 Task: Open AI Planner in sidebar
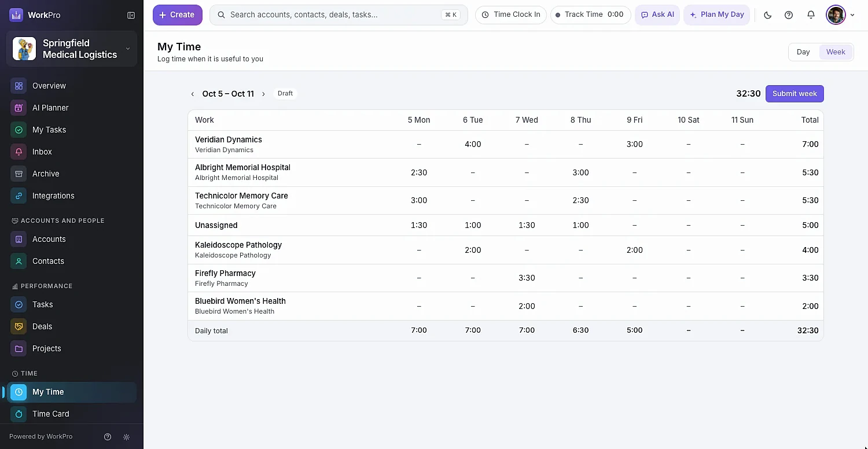coord(72,108)
